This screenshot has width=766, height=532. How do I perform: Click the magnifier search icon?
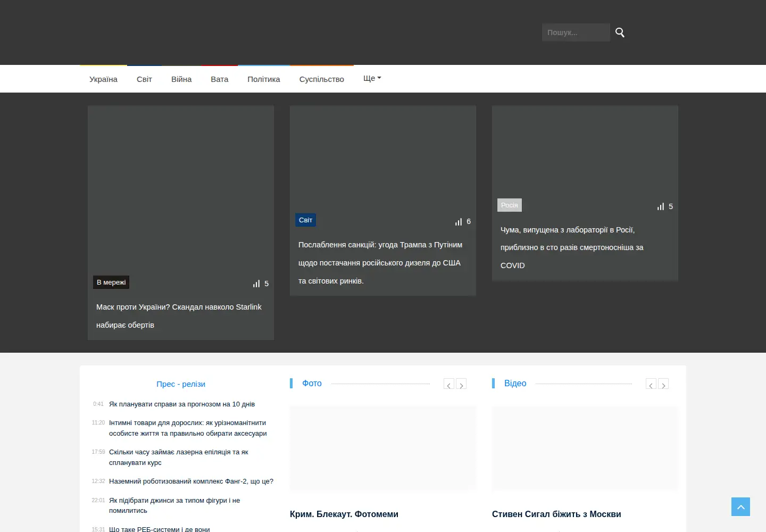pos(620,32)
